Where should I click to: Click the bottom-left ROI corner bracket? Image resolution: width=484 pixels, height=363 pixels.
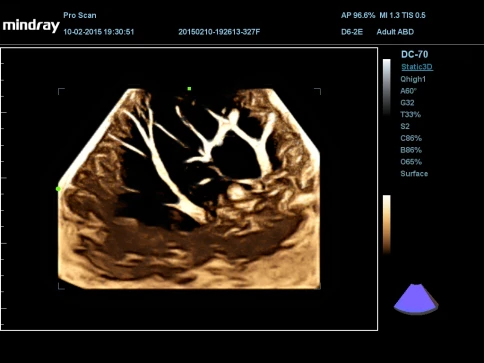[61, 286]
